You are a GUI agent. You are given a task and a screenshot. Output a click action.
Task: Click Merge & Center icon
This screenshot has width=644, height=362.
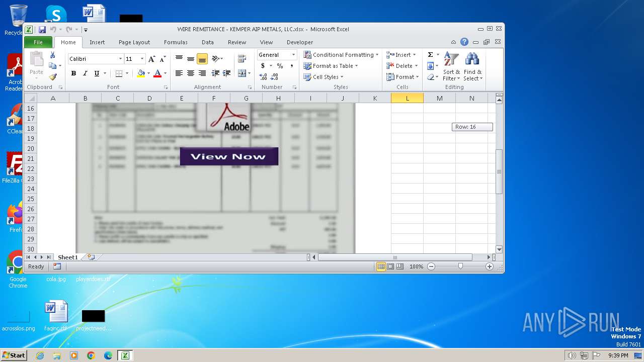point(242,73)
